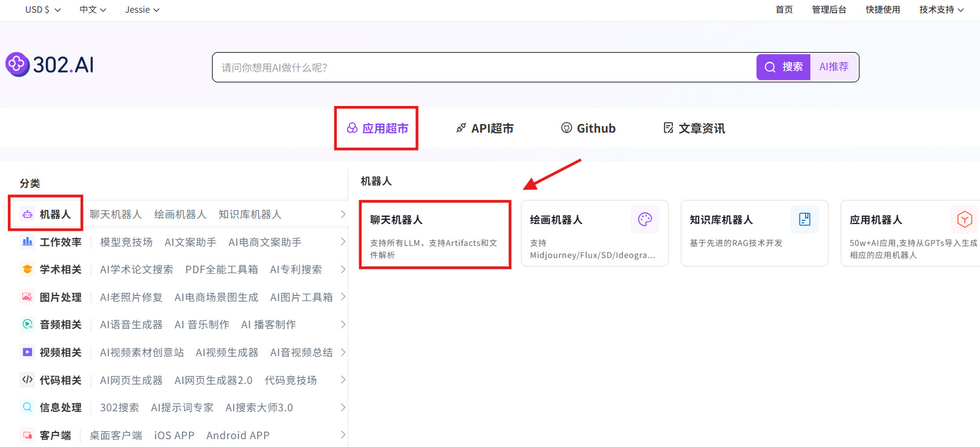
Task: Click the icon next to 应用超市
Action: pyautogui.click(x=352, y=128)
